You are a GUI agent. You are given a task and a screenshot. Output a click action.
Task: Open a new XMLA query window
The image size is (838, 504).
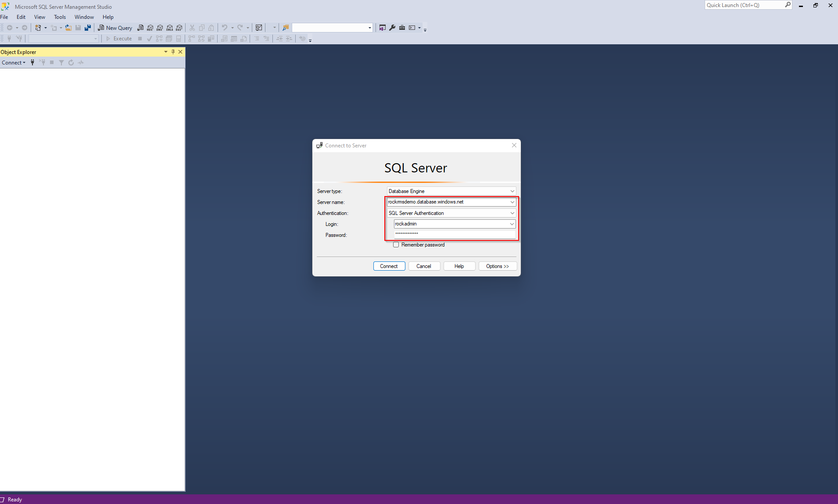pyautogui.click(x=170, y=28)
